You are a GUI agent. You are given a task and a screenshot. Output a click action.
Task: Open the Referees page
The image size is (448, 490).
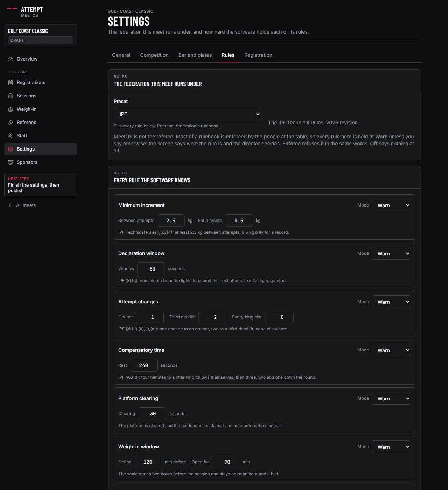(x=41, y=122)
